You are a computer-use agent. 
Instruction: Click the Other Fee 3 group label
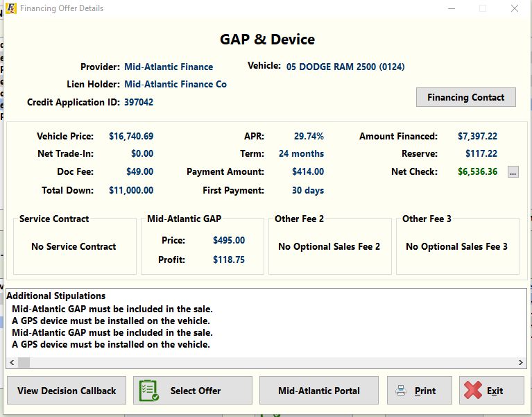coord(427,219)
